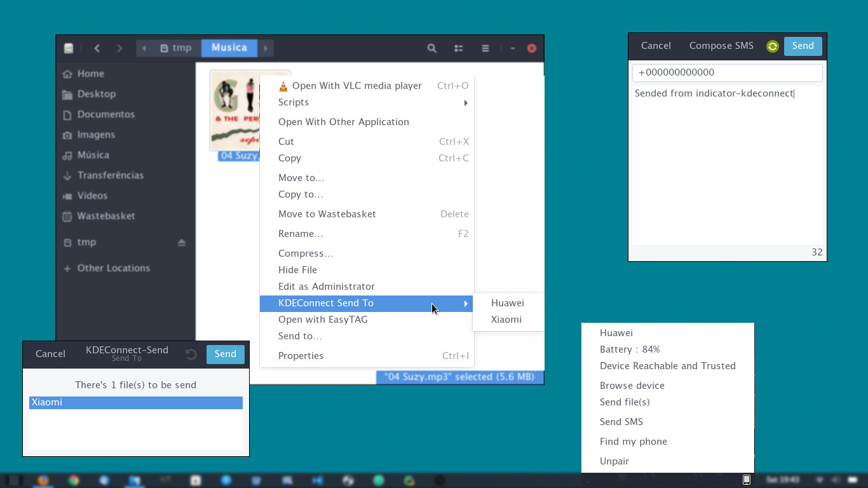The width and height of the screenshot is (868, 488).
Task: Click the KDE Connect phone icon in the tray
Action: [747, 480]
